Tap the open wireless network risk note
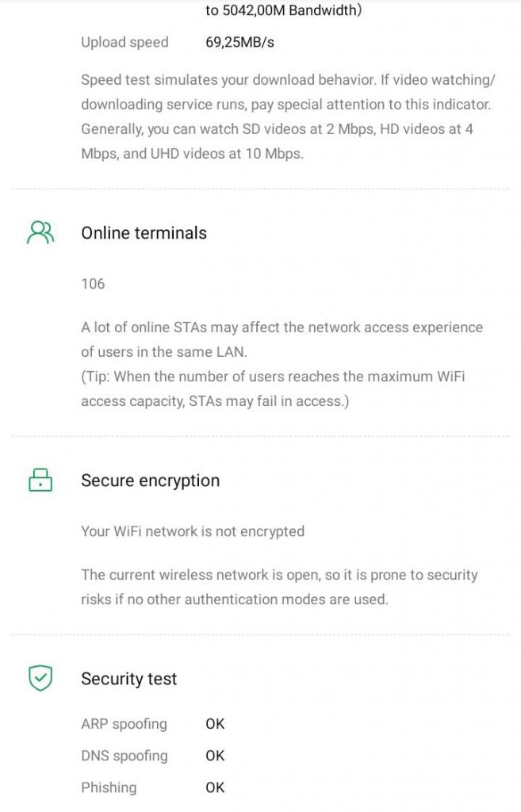Image resolution: width=521 pixels, height=812 pixels. click(x=279, y=587)
